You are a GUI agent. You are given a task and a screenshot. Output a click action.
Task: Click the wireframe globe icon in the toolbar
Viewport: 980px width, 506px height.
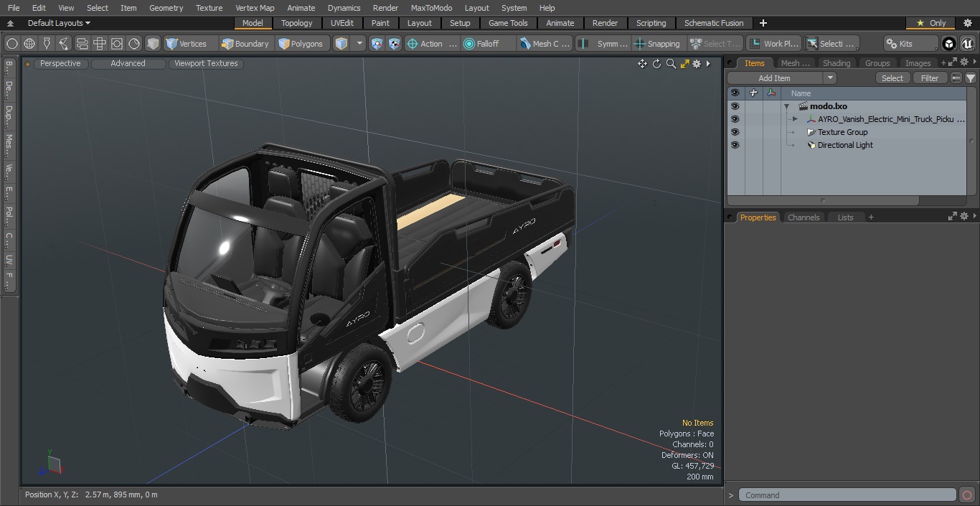(x=29, y=44)
